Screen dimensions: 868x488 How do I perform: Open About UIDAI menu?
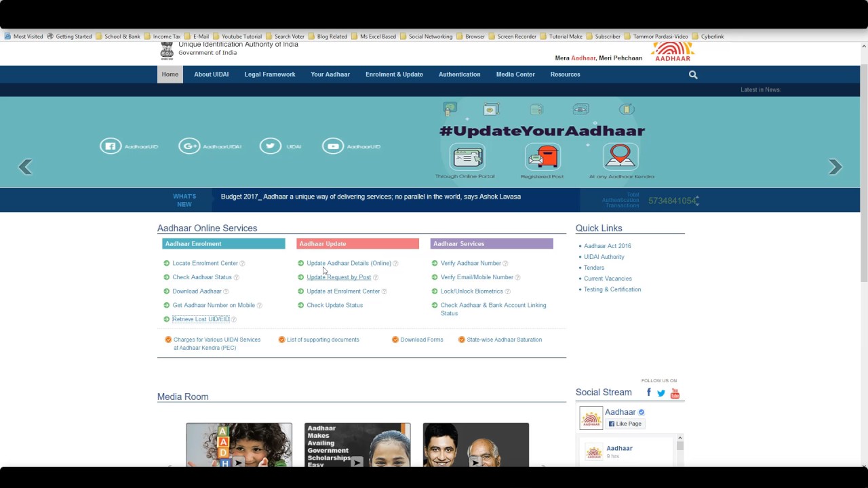click(212, 75)
